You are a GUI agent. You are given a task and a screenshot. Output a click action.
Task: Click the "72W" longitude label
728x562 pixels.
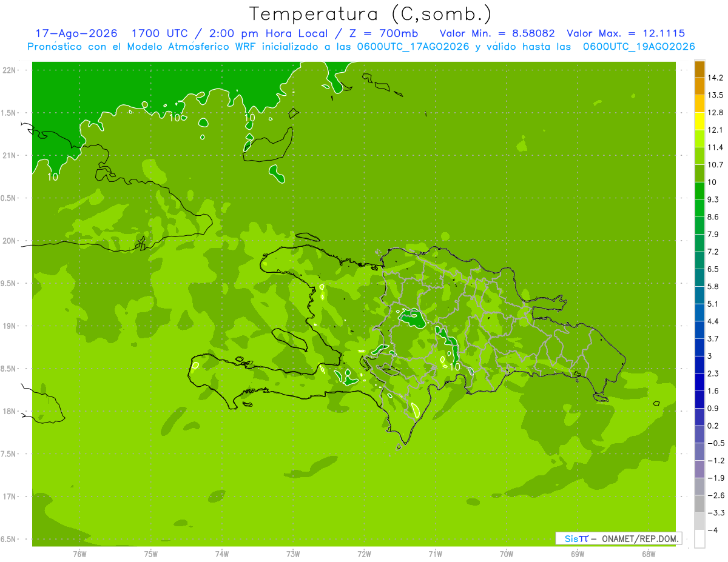(364, 554)
